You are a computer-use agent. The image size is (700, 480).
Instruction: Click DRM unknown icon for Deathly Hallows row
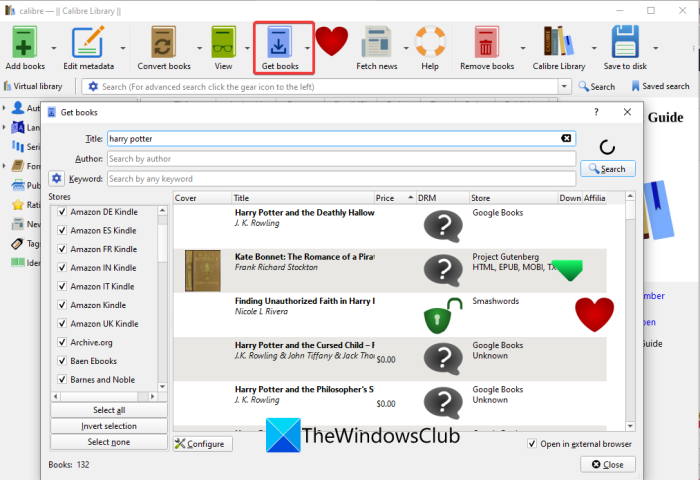coord(443,226)
